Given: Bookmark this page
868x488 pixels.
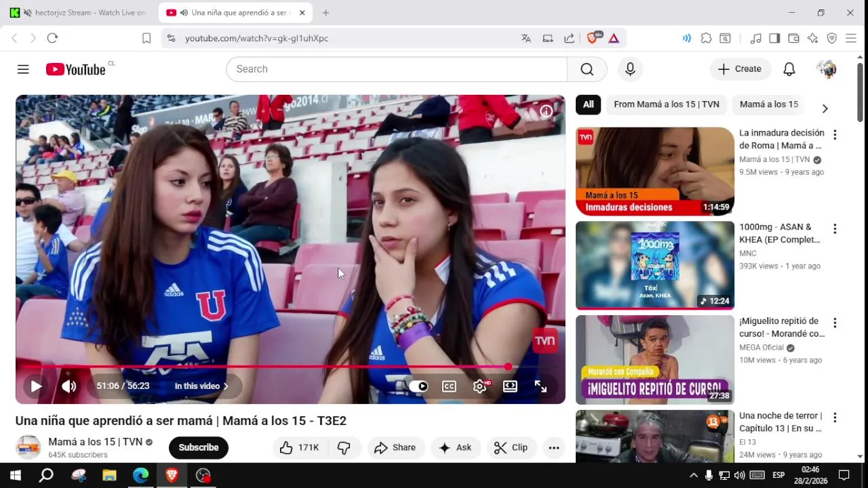Looking at the screenshot, I should 146,39.
